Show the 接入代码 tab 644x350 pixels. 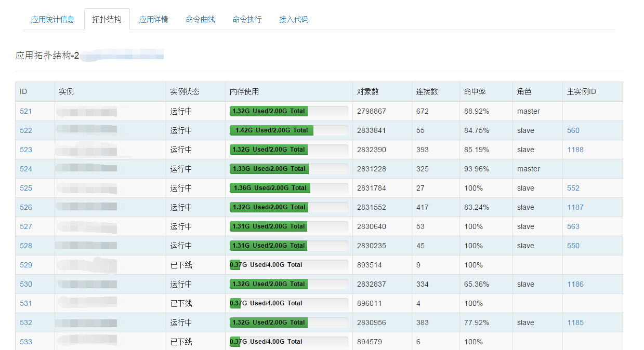pos(294,19)
